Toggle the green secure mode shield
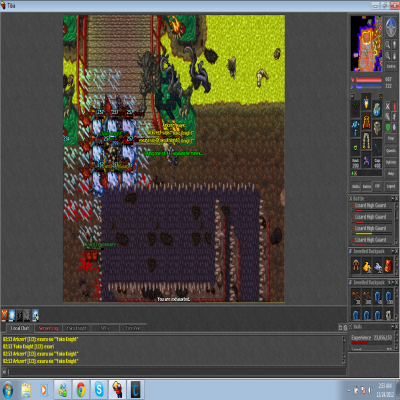 [x=388, y=127]
